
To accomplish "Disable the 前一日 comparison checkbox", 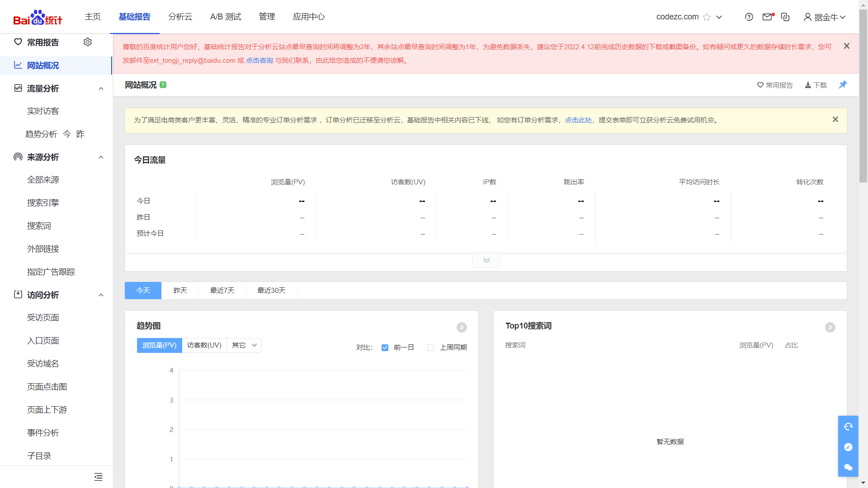I will pyautogui.click(x=385, y=347).
